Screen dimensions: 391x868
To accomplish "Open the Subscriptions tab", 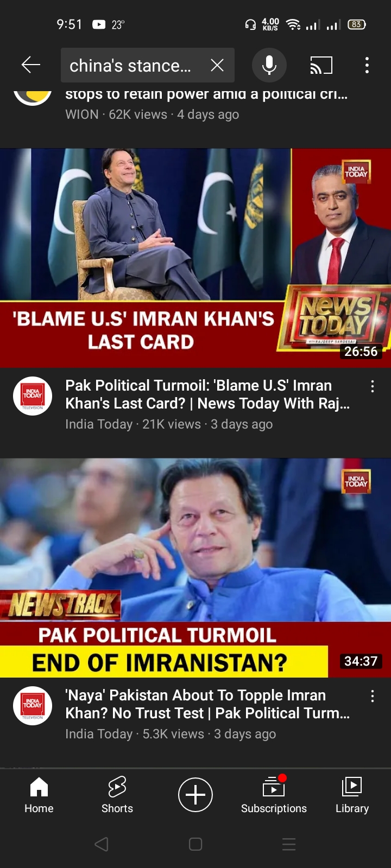I will tap(274, 795).
